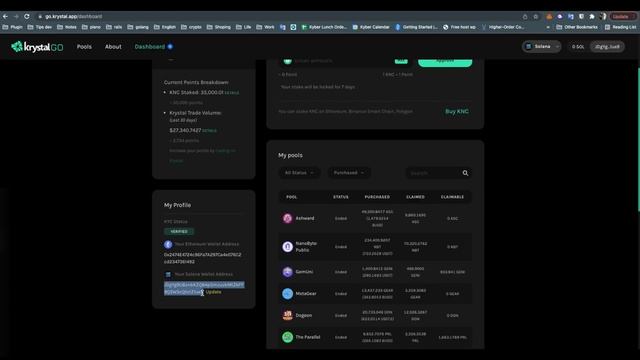Open the Tips dev bookmarks folder
The height and width of the screenshot is (360, 640).
click(x=40, y=27)
